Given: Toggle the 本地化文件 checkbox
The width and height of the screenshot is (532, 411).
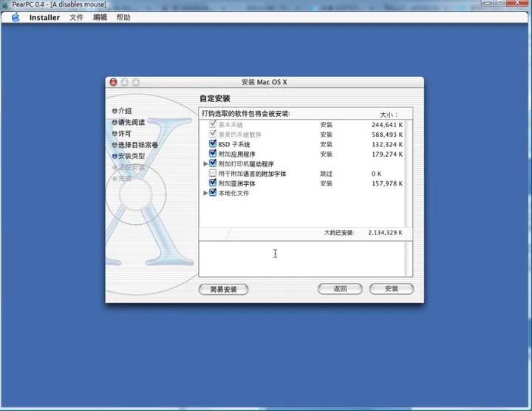Looking at the screenshot, I should pyautogui.click(x=213, y=192).
